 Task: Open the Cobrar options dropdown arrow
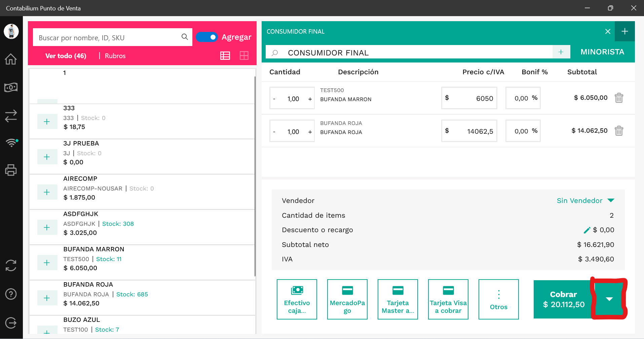609,299
